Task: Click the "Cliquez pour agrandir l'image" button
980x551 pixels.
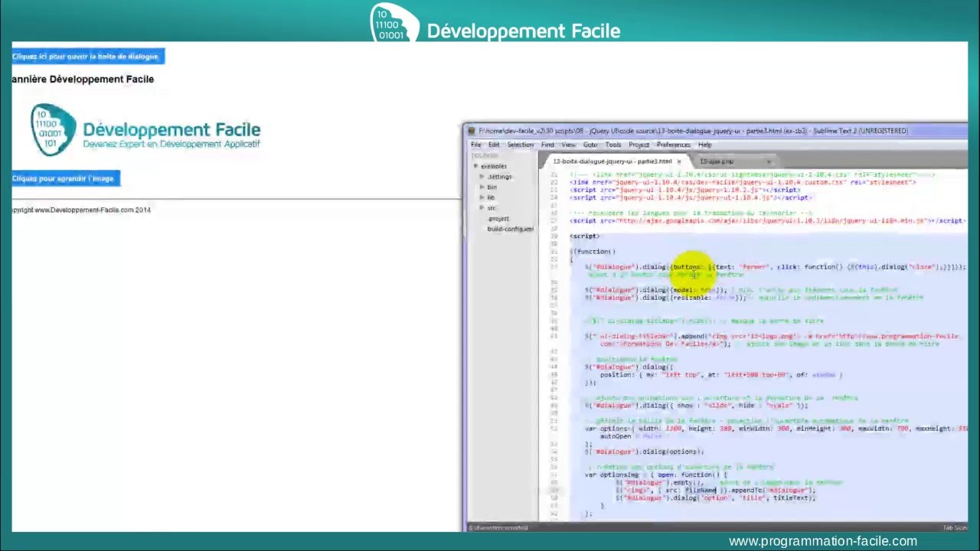Action: click(65, 178)
